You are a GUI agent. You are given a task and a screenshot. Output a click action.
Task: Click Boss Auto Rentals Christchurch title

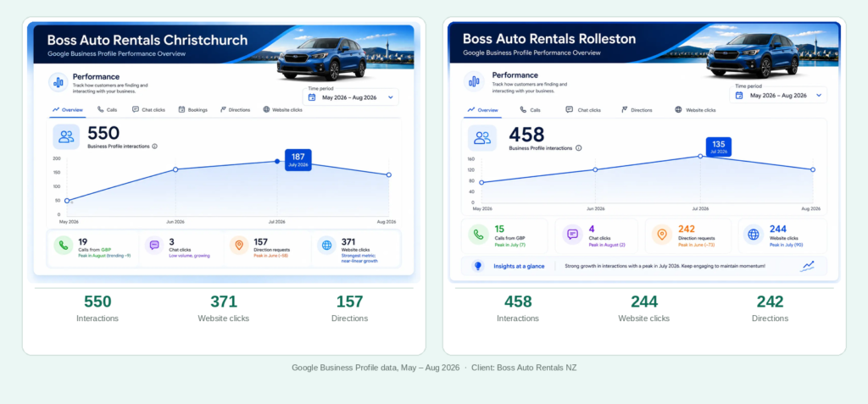[x=147, y=40]
